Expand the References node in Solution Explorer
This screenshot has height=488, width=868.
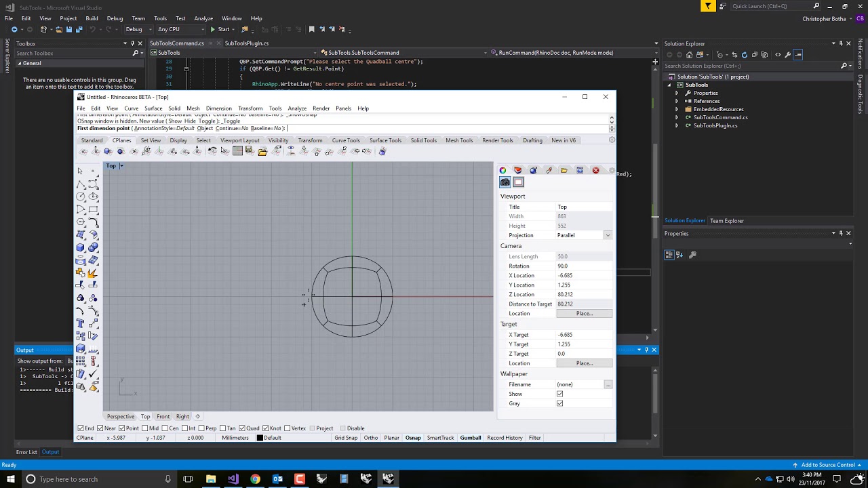[x=676, y=101]
